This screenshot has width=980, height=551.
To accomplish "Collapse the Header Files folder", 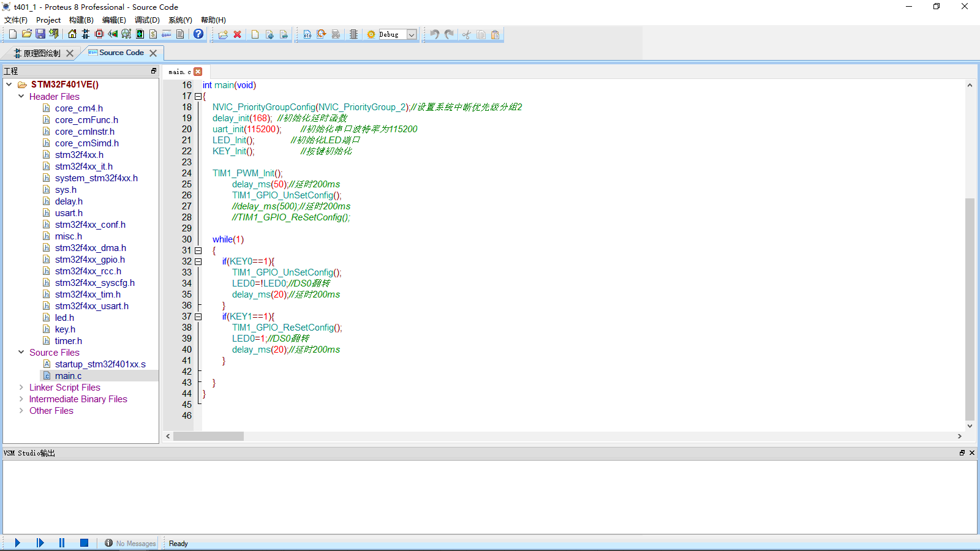I will point(21,96).
